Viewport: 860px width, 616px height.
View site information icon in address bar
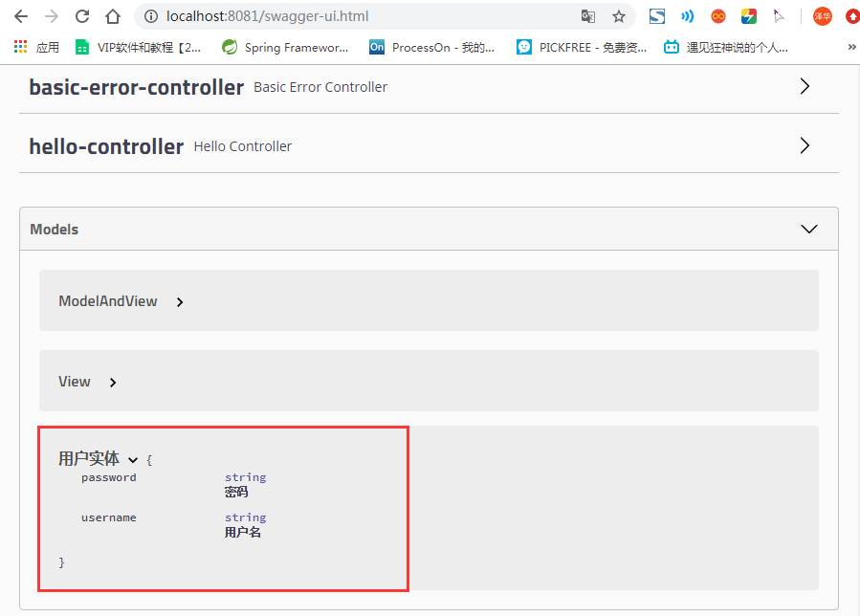tap(151, 16)
